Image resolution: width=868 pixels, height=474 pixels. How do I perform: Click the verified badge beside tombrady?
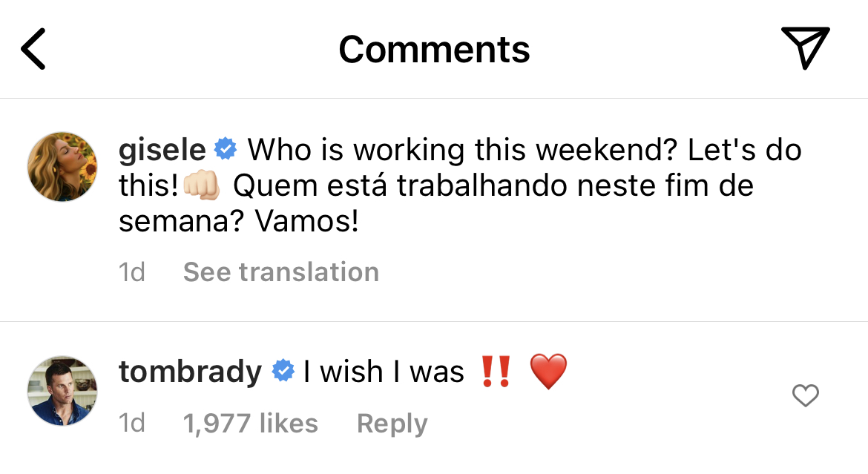[x=283, y=372]
